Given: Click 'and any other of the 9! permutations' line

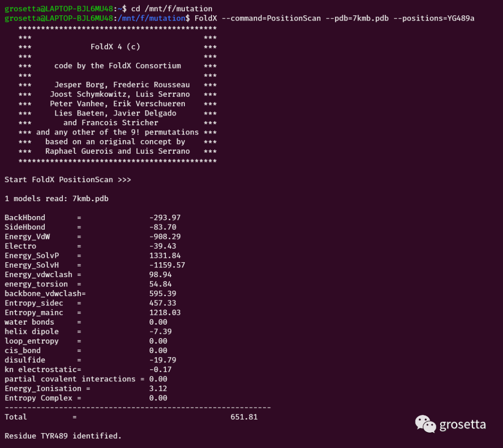Looking at the screenshot, I should point(117,132).
